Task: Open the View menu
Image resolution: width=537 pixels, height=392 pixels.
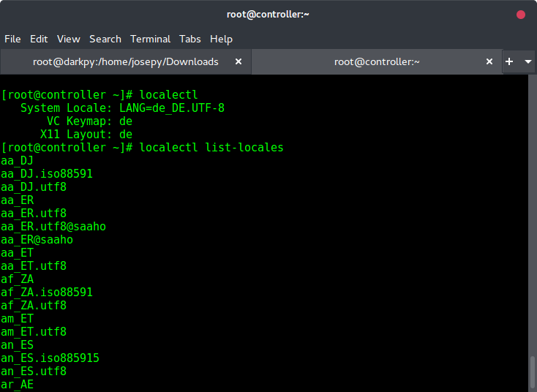Action: click(x=69, y=39)
